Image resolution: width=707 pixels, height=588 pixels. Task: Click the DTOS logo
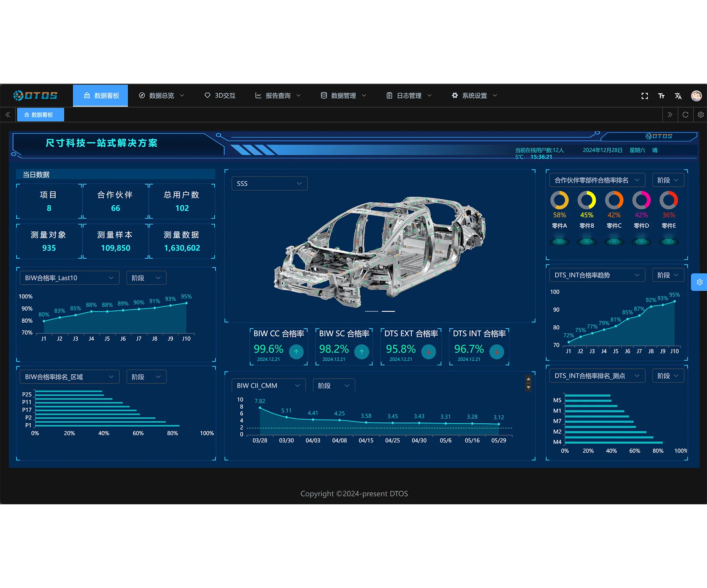pos(35,95)
